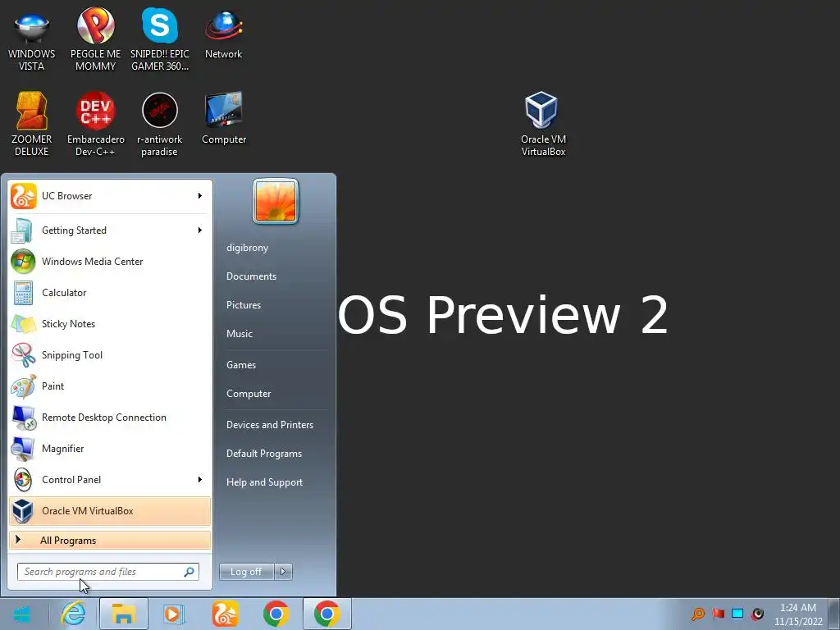
Task: Click the Getting Started icon in Start menu
Action: [x=23, y=231]
